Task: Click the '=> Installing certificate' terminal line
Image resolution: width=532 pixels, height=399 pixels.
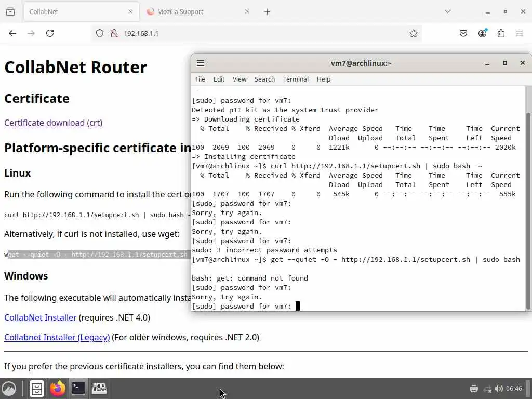Action: click(x=244, y=156)
